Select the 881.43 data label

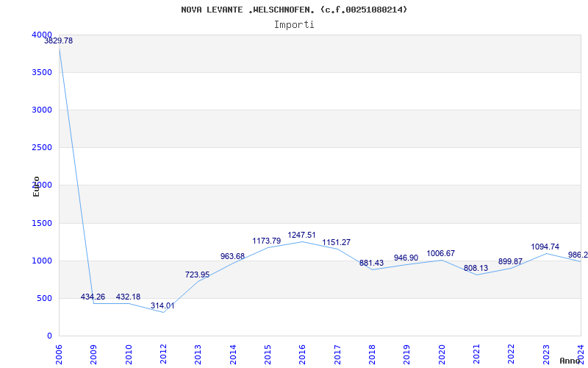372,263
